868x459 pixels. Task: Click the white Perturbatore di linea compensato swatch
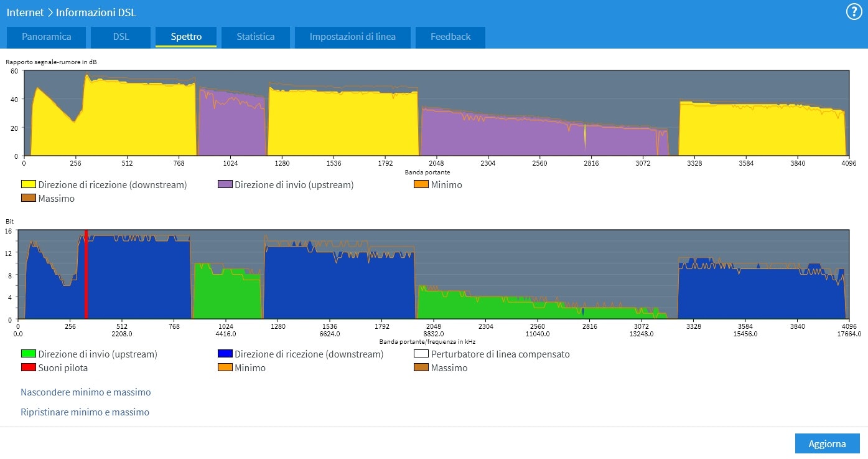[421, 354]
